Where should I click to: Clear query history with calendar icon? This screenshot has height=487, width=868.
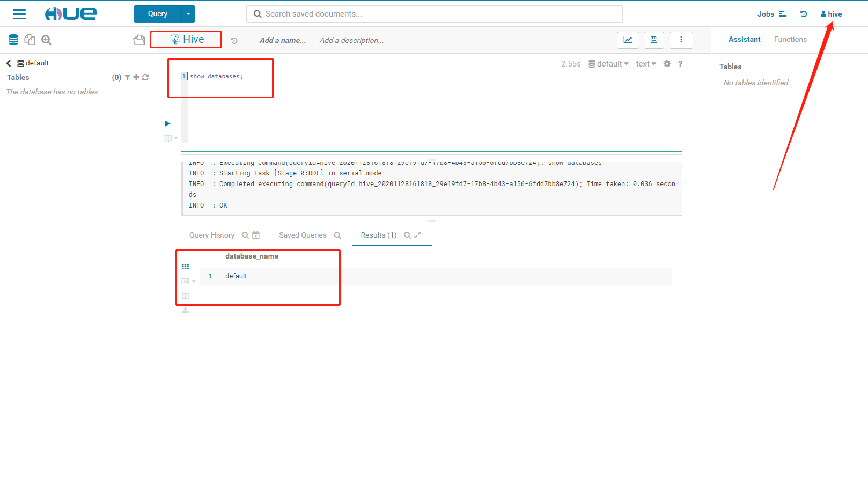(256, 235)
